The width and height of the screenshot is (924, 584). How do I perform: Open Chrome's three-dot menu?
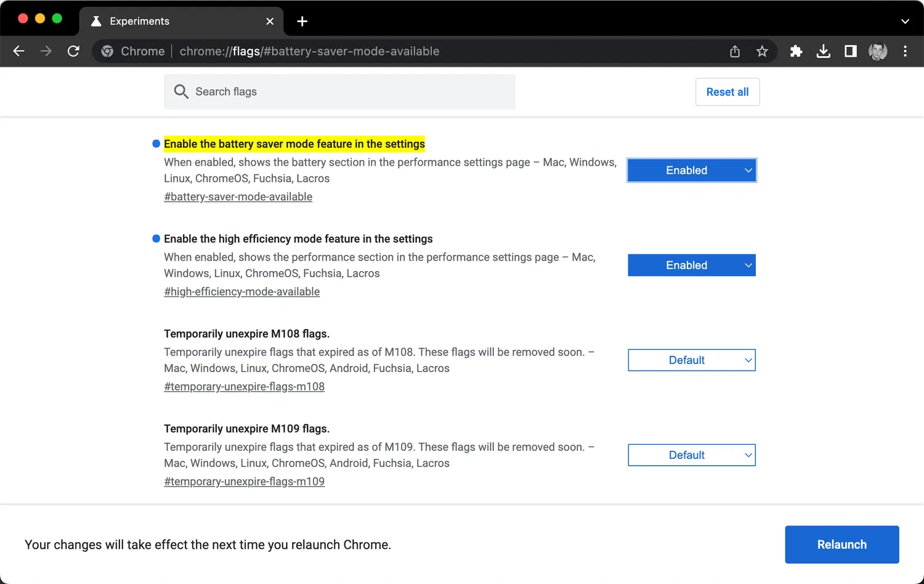pos(905,51)
